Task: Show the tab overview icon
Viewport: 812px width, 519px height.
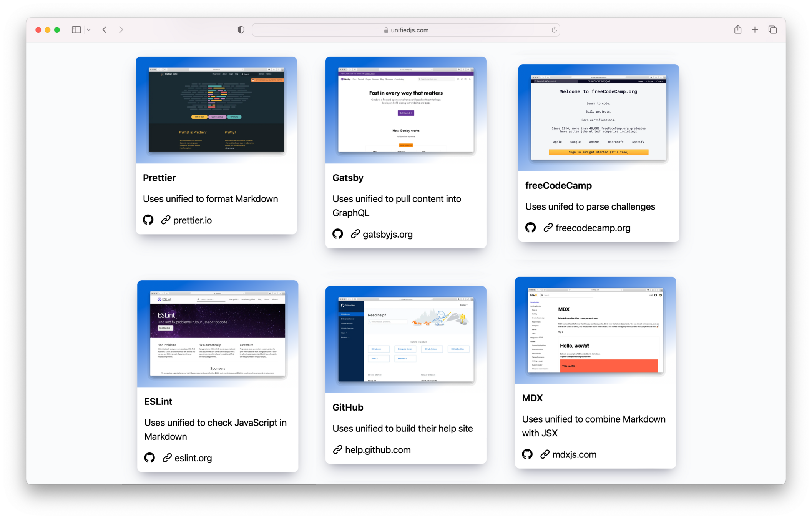Action: (772, 30)
